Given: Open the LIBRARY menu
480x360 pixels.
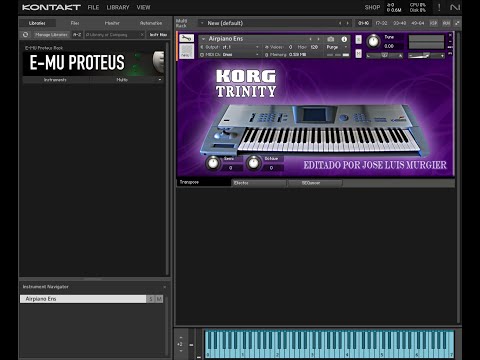Looking at the screenshot, I should click(x=118, y=7).
